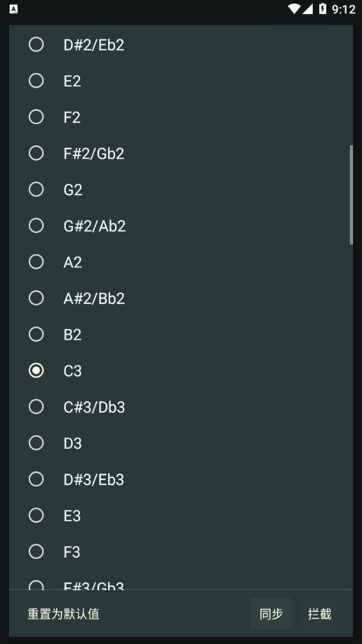Select F2 radio button
Viewport: 362px width, 644px height.
[x=180, y=117]
